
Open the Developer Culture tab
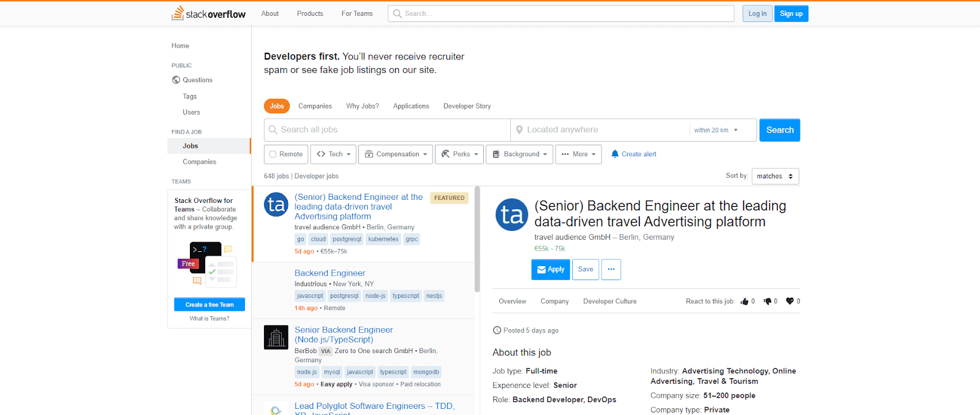(x=610, y=302)
